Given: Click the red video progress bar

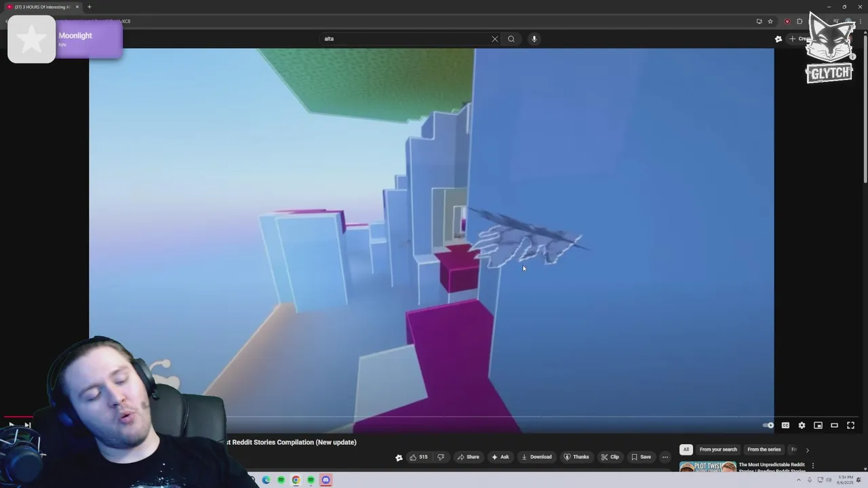Looking at the screenshot, I should click(18, 417).
